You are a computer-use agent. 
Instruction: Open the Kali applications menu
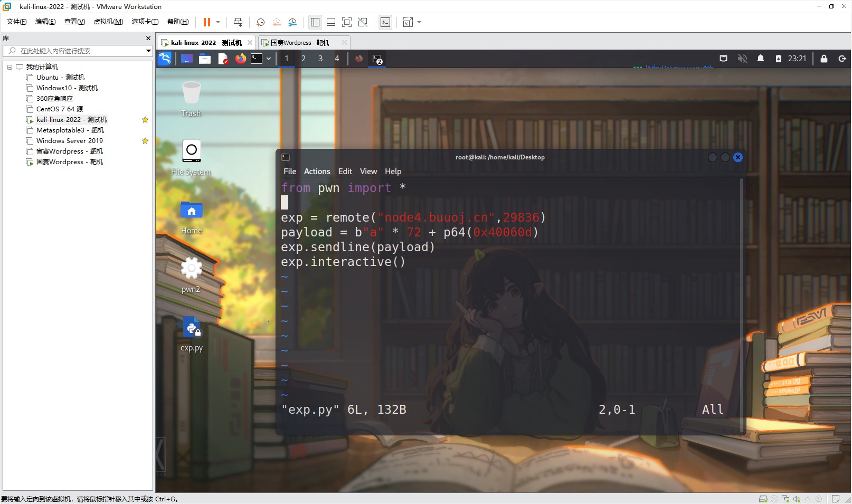165,59
